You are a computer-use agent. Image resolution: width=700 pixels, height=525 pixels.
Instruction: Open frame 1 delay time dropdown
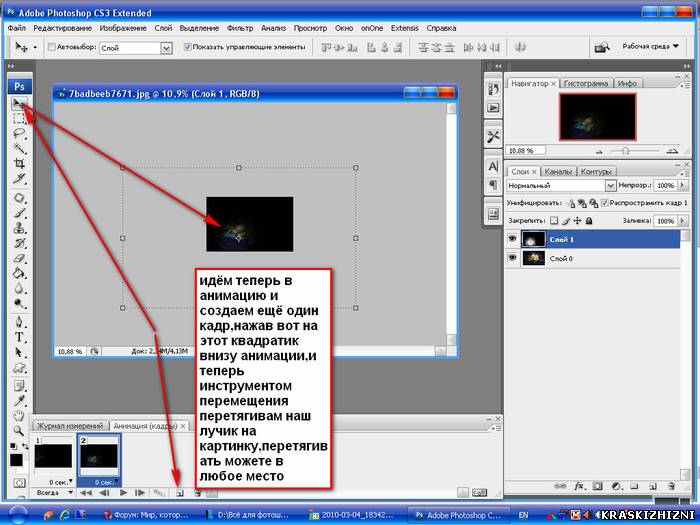pyautogui.click(x=61, y=482)
